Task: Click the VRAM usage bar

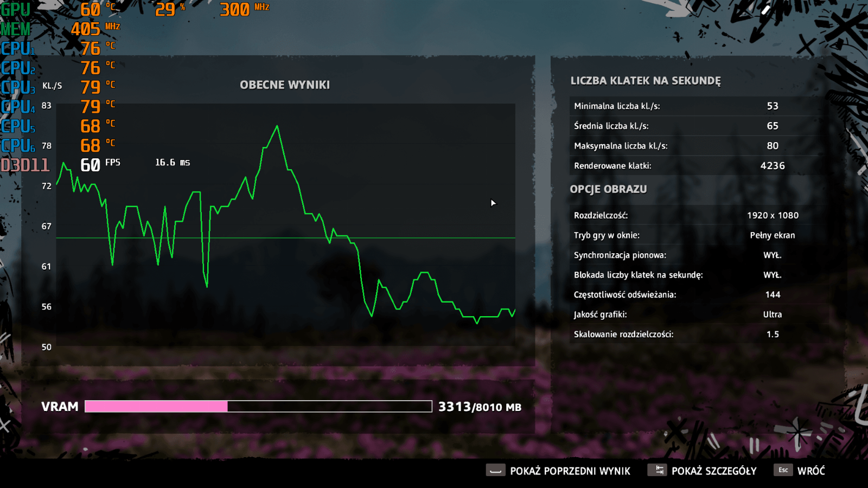Action: [x=258, y=407]
